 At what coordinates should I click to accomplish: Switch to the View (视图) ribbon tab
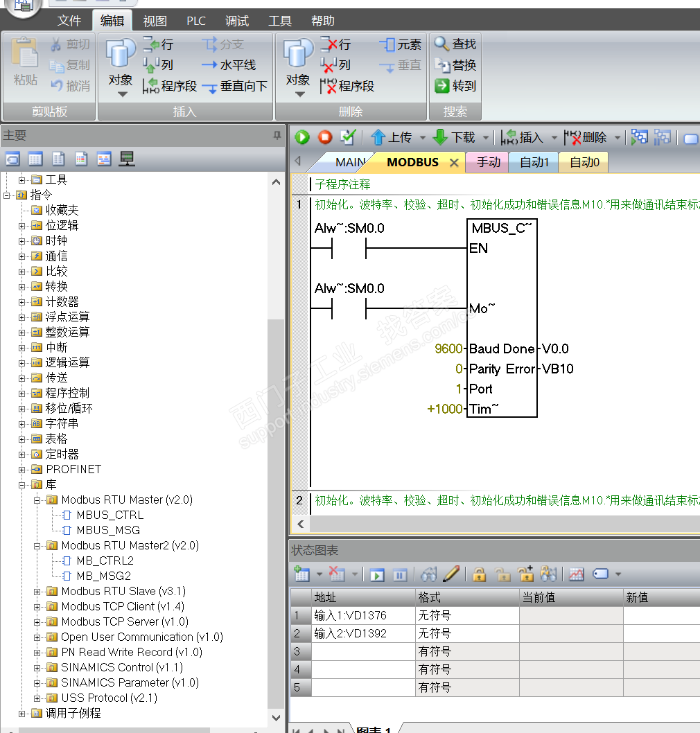pyautogui.click(x=155, y=21)
